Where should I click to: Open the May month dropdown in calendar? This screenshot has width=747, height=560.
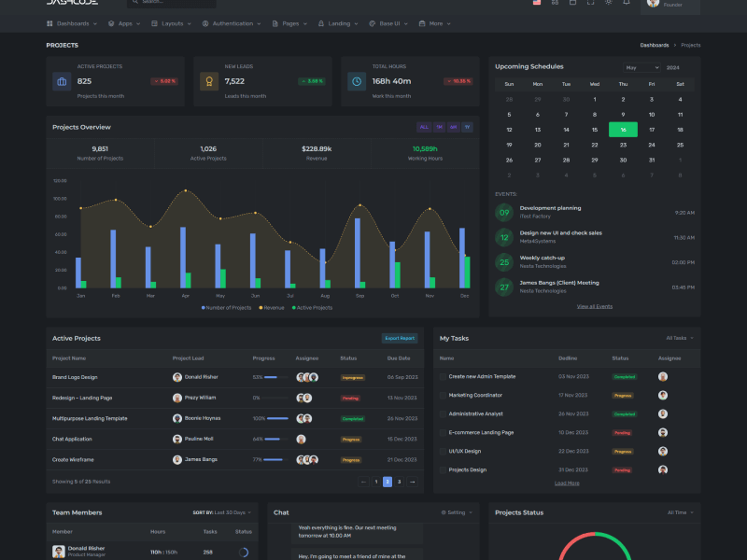[642, 68]
